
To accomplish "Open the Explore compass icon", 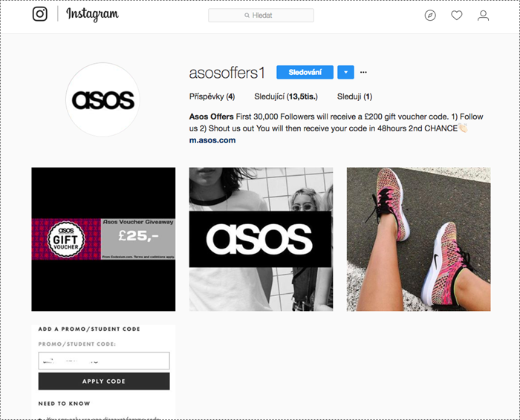I will pos(430,16).
